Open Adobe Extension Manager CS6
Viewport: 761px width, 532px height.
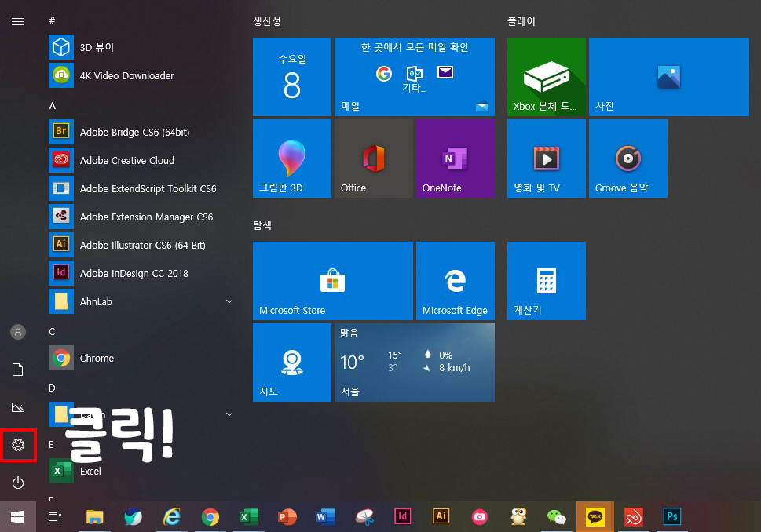(141, 217)
